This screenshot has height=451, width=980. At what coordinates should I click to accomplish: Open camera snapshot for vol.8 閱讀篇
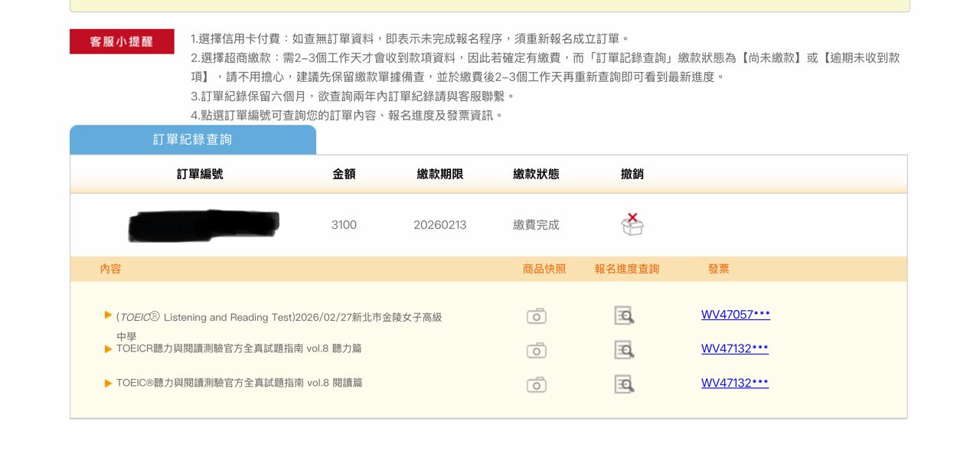click(x=537, y=384)
